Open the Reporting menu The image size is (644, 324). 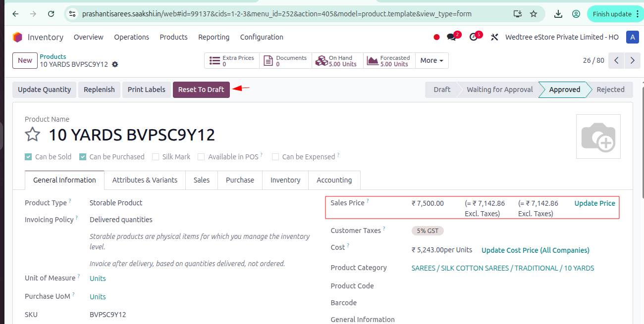pos(214,37)
